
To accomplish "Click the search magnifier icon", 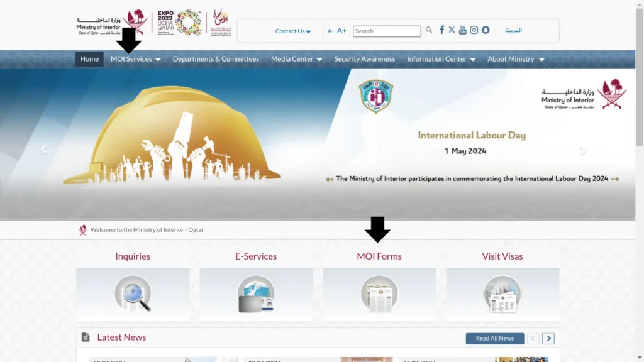I will point(429,30).
